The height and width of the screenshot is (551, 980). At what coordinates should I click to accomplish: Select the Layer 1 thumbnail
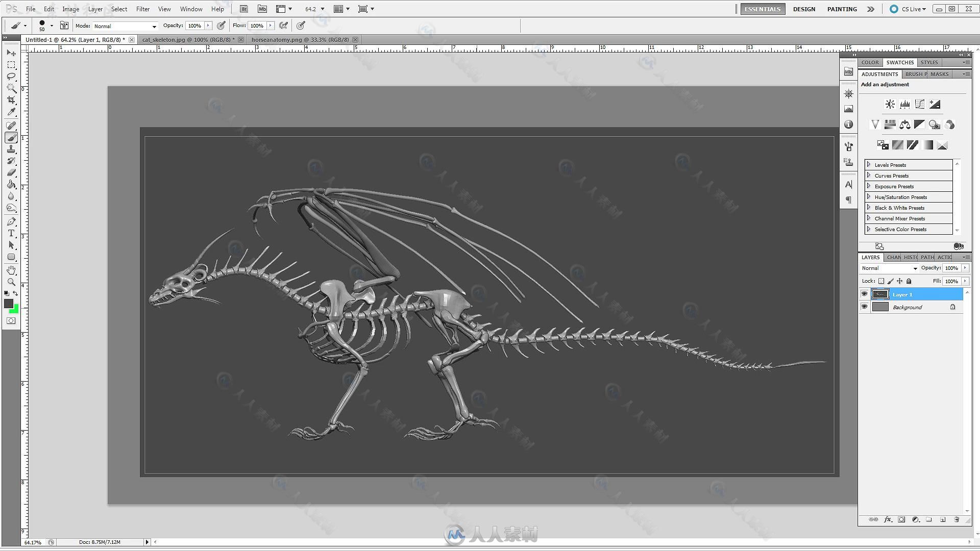tap(880, 294)
